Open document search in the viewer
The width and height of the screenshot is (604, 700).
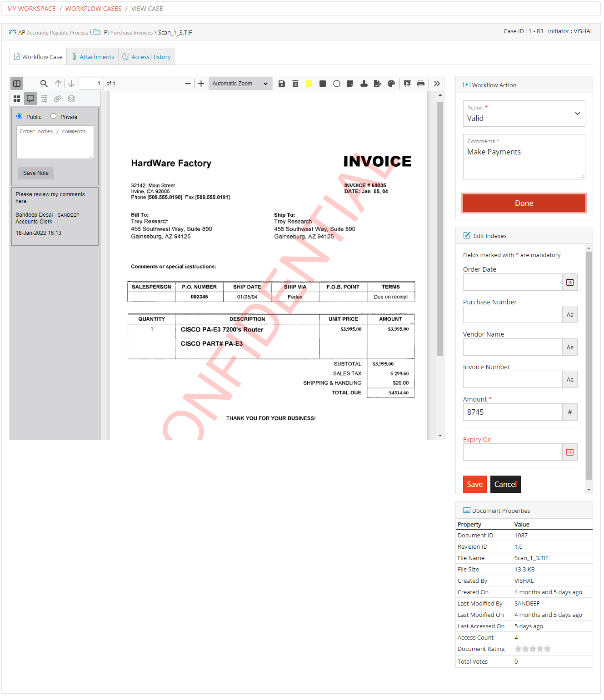pos(44,83)
